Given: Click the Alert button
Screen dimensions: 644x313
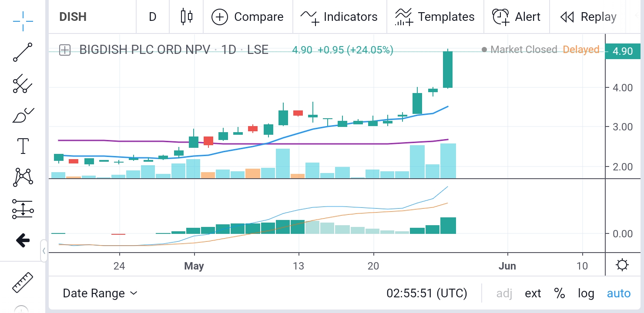Looking at the screenshot, I should tap(516, 17).
